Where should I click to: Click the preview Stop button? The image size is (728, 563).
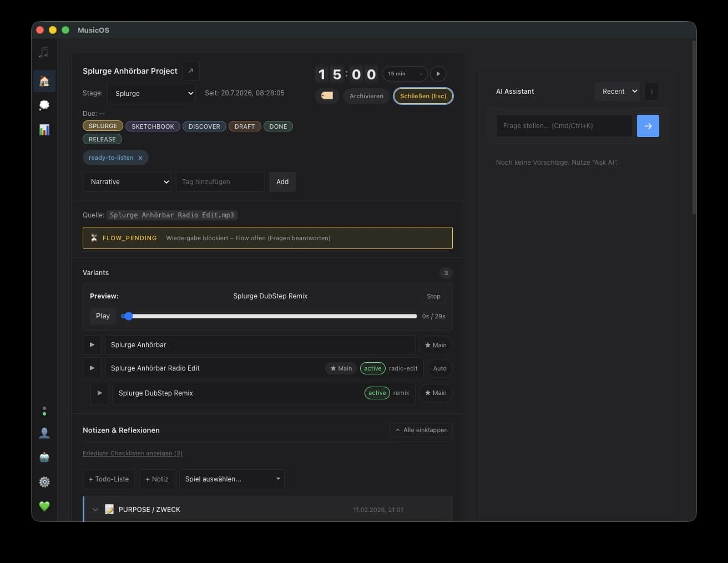click(434, 296)
